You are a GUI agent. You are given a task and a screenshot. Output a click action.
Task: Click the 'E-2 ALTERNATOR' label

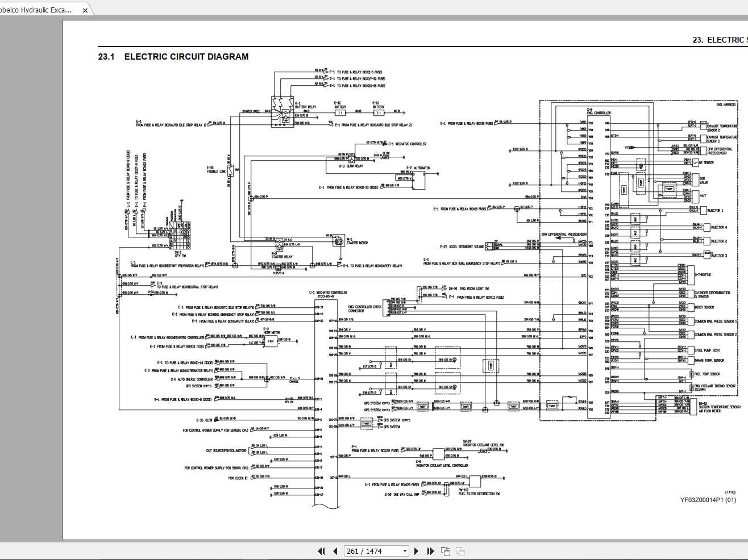click(x=418, y=168)
